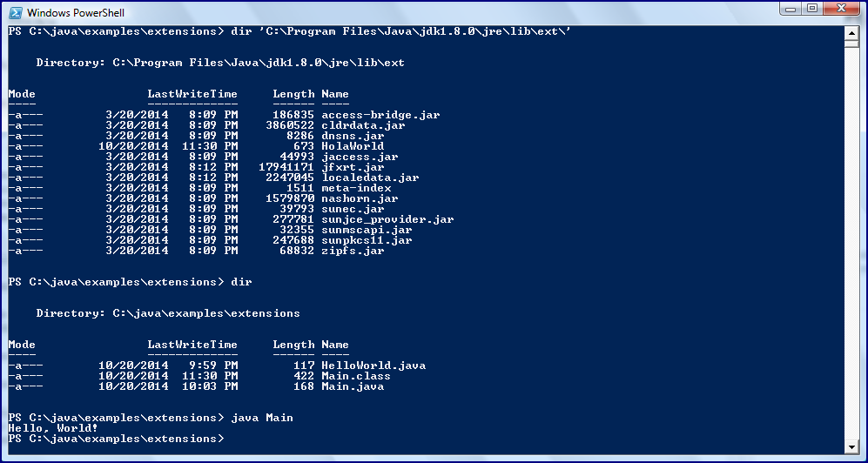
Task: Click the 'Hello, World!' output line
Action: point(53,428)
